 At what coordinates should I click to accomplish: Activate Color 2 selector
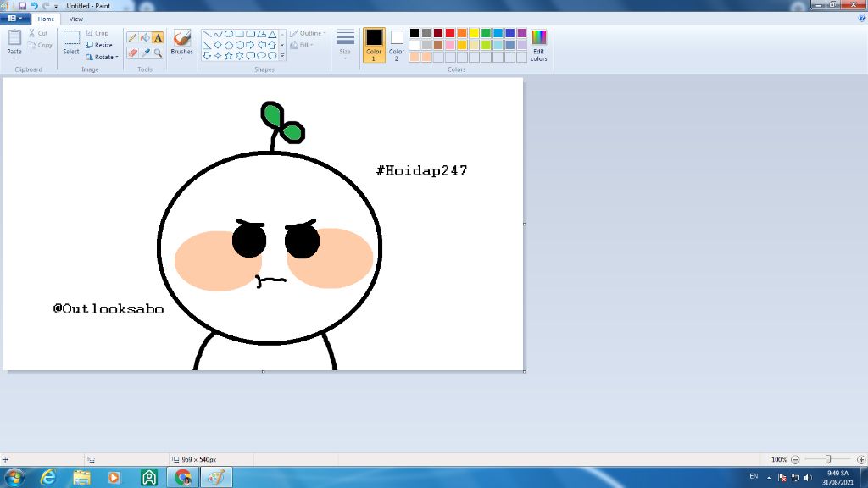coord(397,45)
